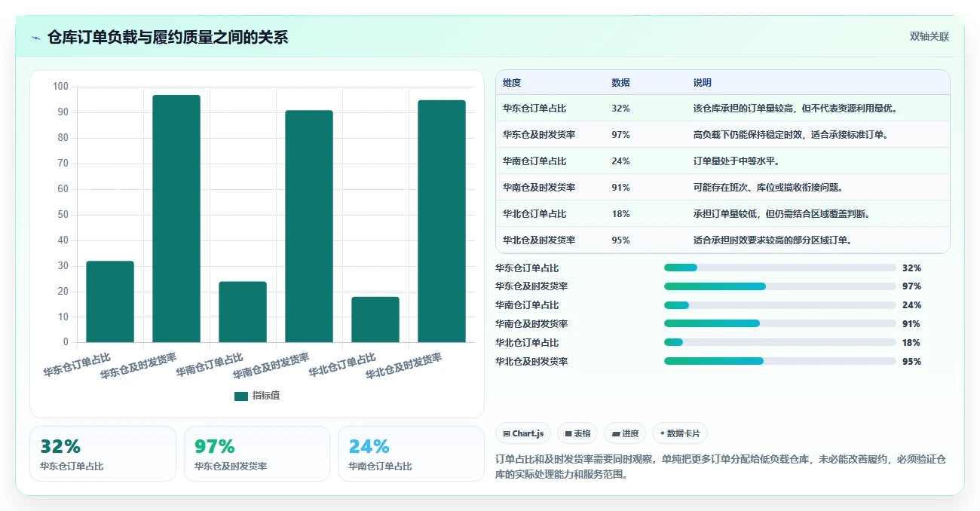The image size is (980, 511).
Task: Click the 华东仓及时发货率 progress bar
Action: click(x=780, y=286)
